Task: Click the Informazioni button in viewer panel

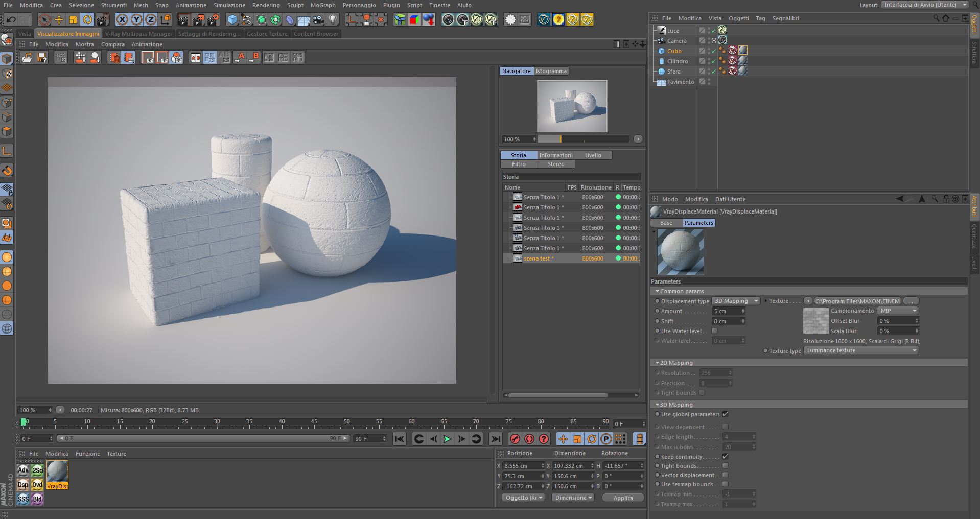Action: [556, 155]
